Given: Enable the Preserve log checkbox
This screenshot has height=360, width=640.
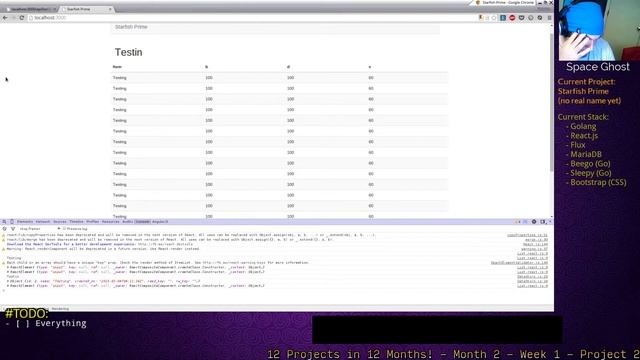Looking at the screenshot, I should [64, 229].
